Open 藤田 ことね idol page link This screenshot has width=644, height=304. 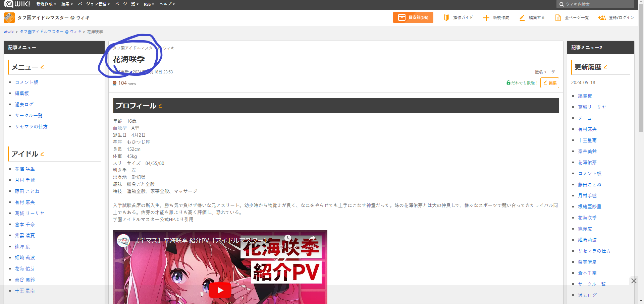pos(27,191)
